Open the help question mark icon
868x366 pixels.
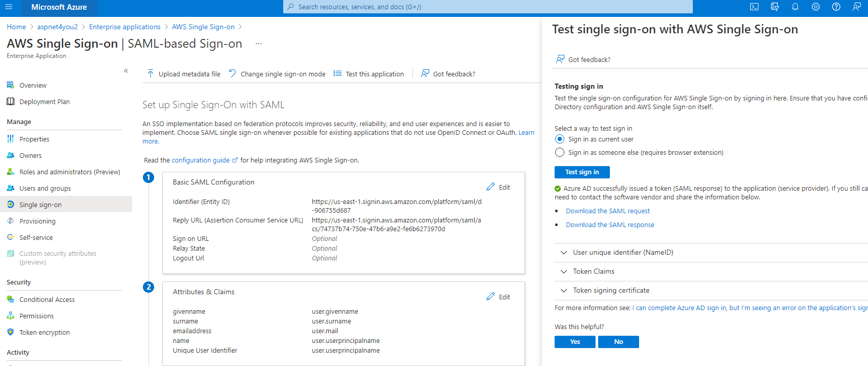836,7
